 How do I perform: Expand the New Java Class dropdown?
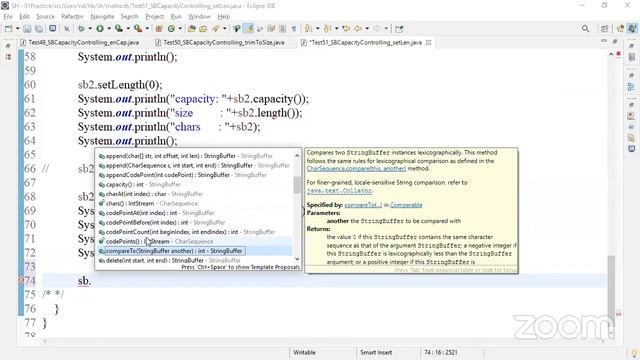(x=180, y=29)
